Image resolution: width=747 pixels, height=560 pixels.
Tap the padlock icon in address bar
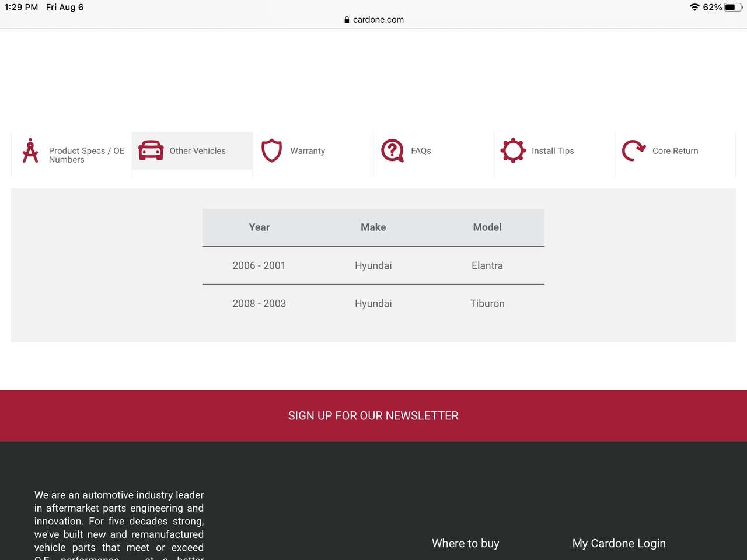[x=347, y=20]
